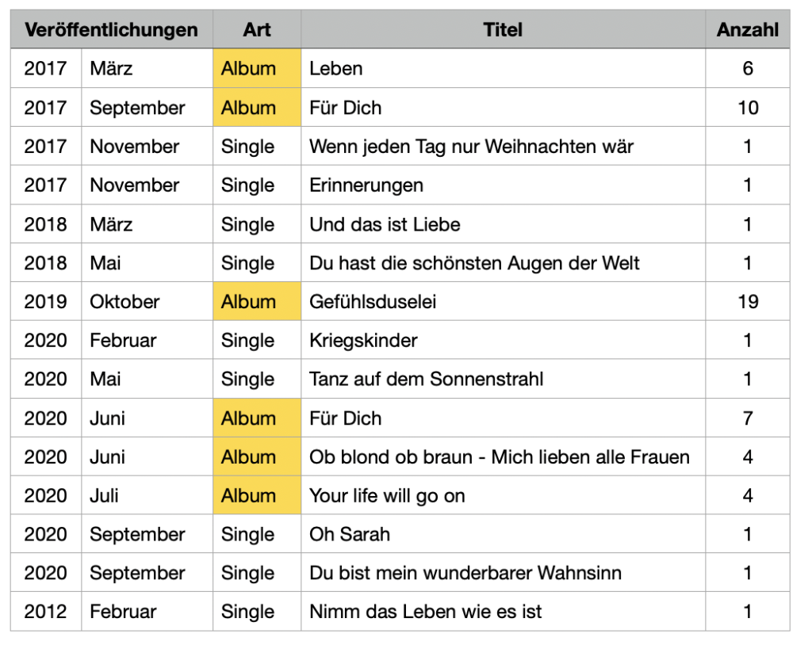This screenshot has height=649, width=812.
Task: Select the yellow Album cell for Leben
Action: [257, 68]
